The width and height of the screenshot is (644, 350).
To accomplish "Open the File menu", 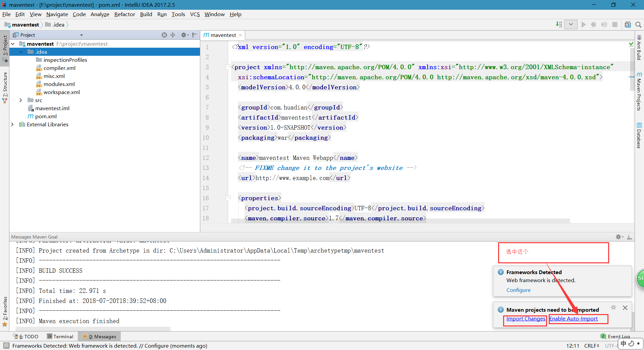I will point(6,14).
